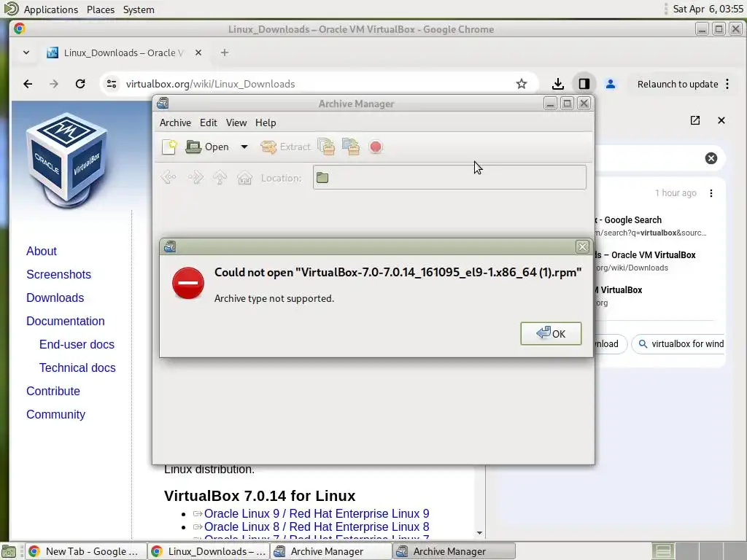
Task: Close the error dialog with its X button
Action: click(x=582, y=246)
